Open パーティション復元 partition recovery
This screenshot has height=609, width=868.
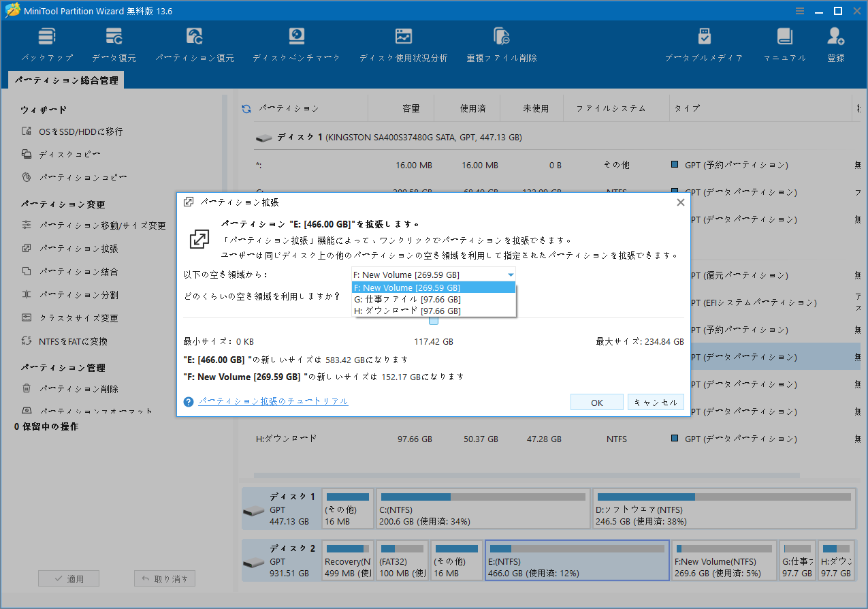195,42
